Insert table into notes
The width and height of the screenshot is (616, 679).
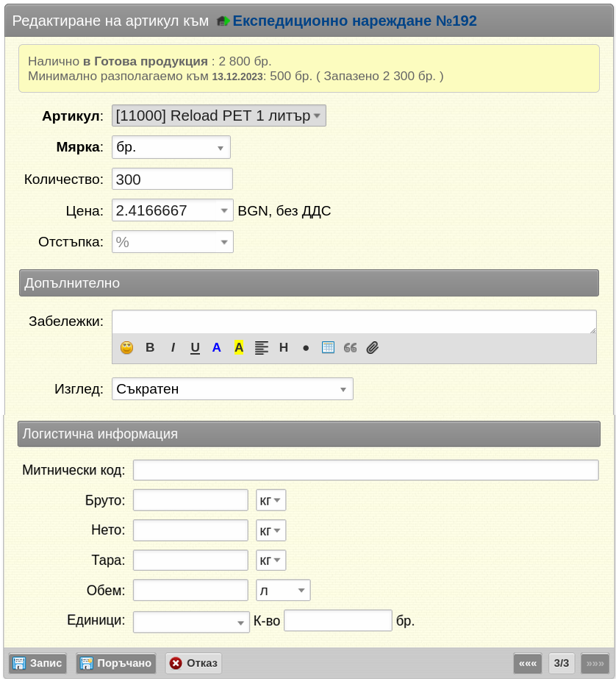click(328, 347)
